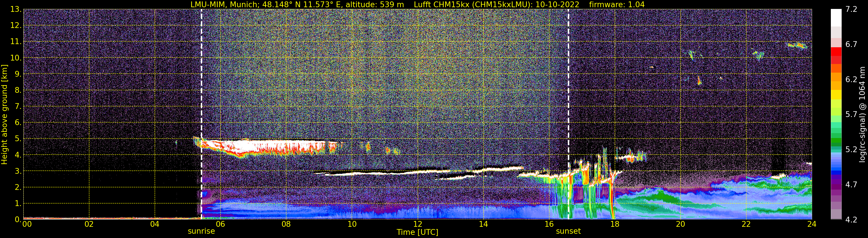The image size is (868, 238).
Task: Click the 'log(rc-signal) @ 1064 nm' colorbar label
Action: tap(862, 114)
